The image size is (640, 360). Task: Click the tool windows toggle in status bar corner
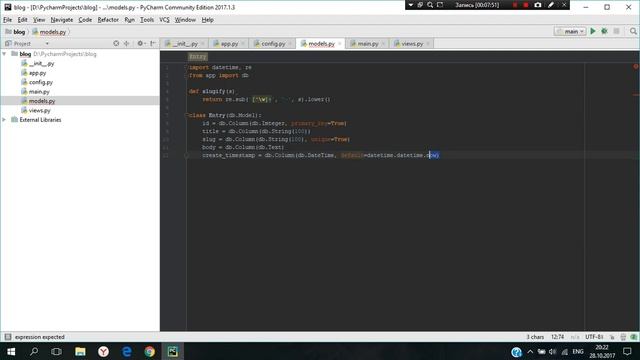click(x=8, y=337)
